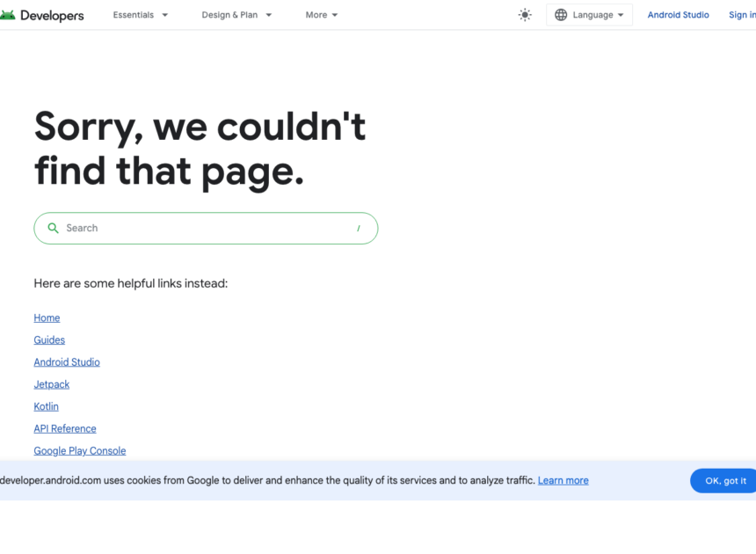Click Sign in at top right

click(742, 15)
